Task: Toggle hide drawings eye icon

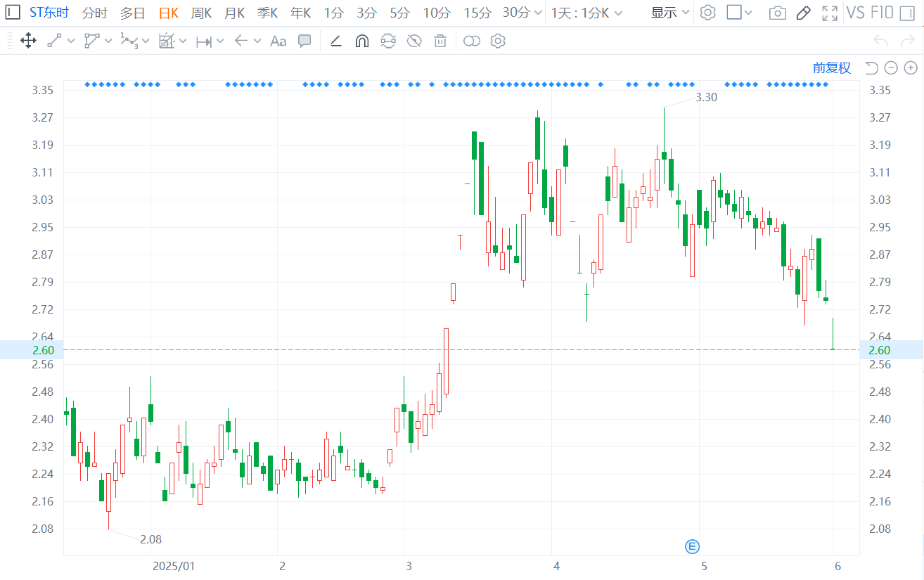Action: pyautogui.click(x=414, y=41)
